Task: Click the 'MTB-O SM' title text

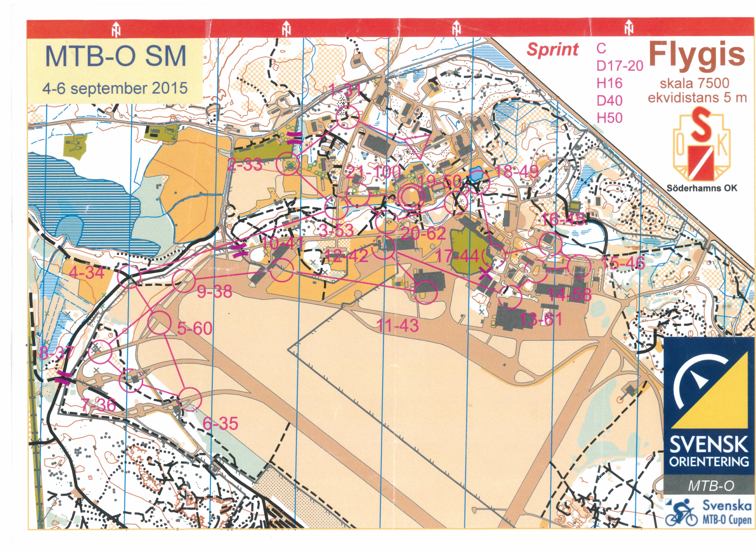Action: point(115,57)
